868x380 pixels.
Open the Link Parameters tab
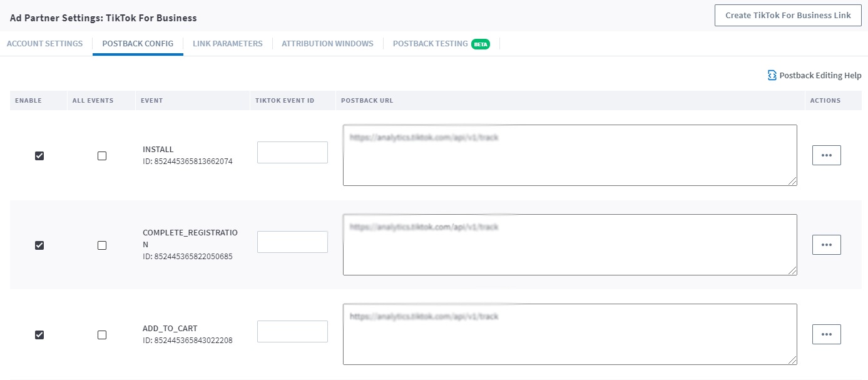pyautogui.click(x=228, y=44)
